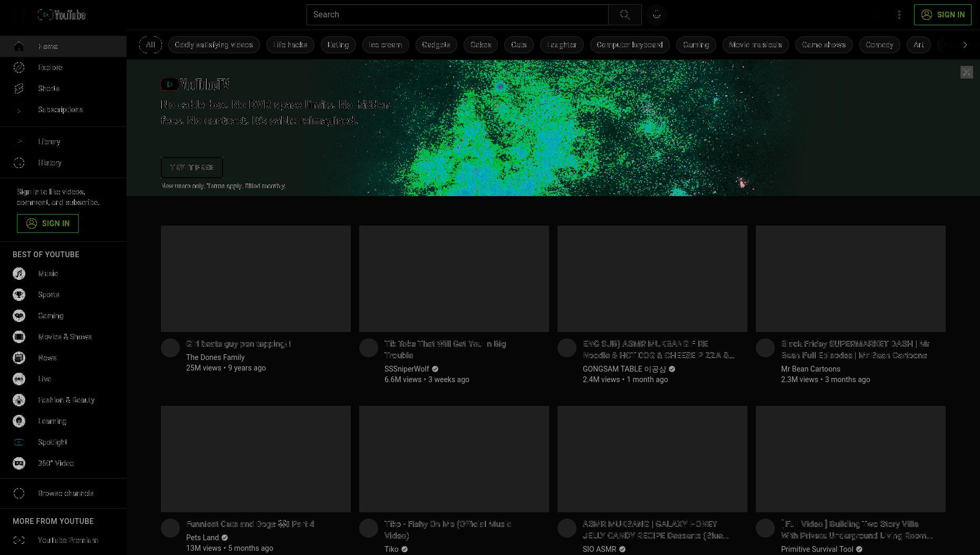
Task: Select the Game shows chip
Action: (824, 45)
